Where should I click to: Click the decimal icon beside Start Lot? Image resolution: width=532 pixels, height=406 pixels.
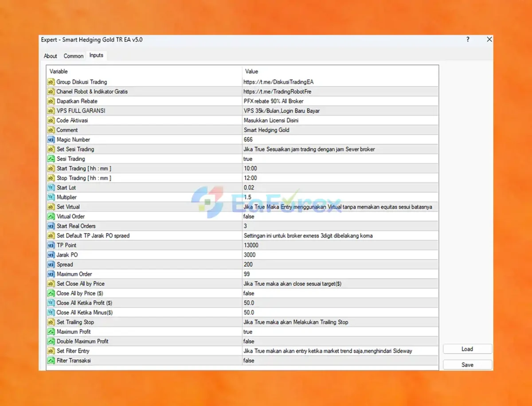tap(51, 188)
